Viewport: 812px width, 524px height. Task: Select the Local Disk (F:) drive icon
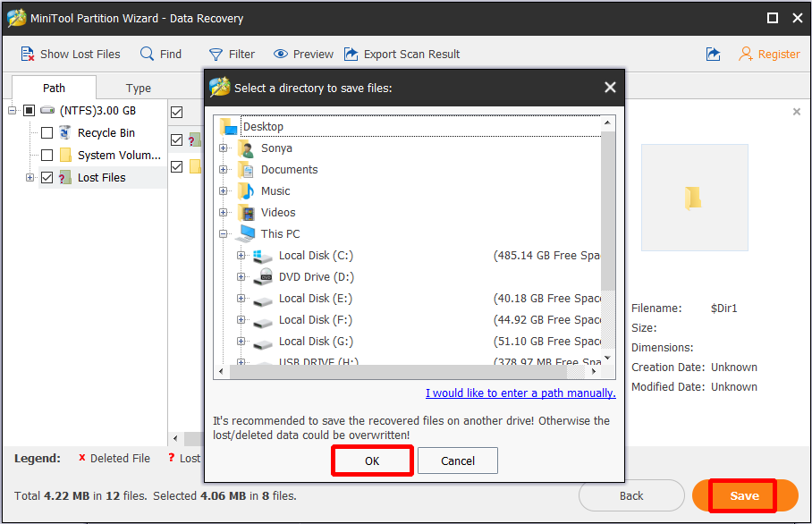pos(263,322)
